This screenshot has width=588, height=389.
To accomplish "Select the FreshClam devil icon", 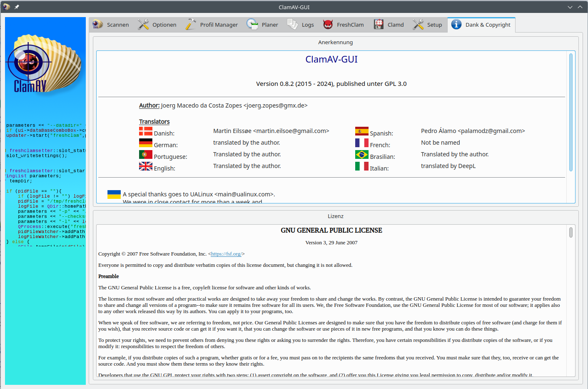I will (x=328, y=24).
